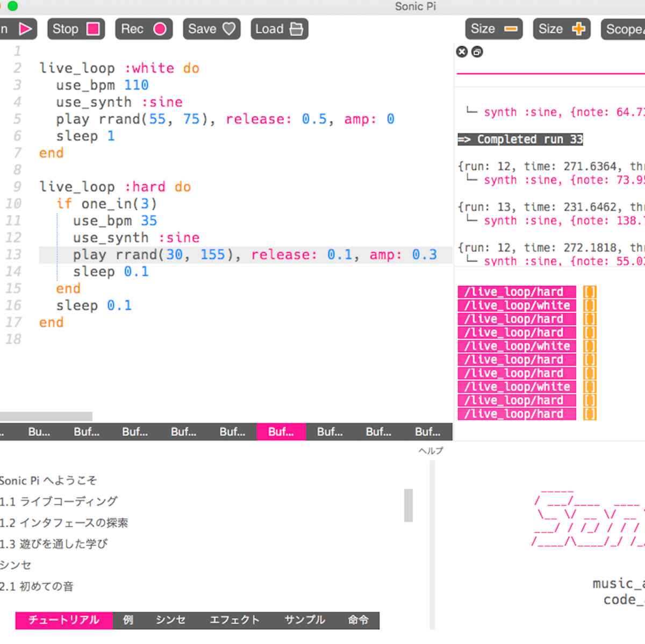Switch to the last buffer tab
Screen dimensions: 645x644
(427, 432)
